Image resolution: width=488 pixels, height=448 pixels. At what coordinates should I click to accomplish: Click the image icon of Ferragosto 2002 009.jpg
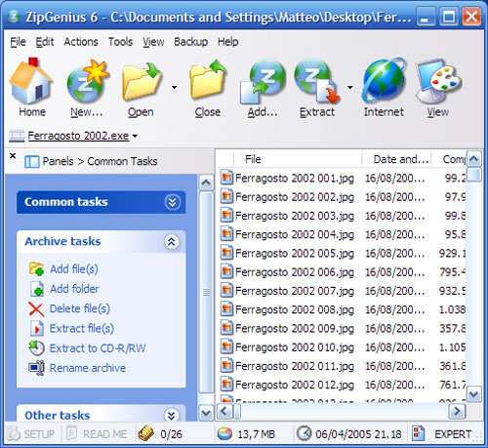point(226,328)
